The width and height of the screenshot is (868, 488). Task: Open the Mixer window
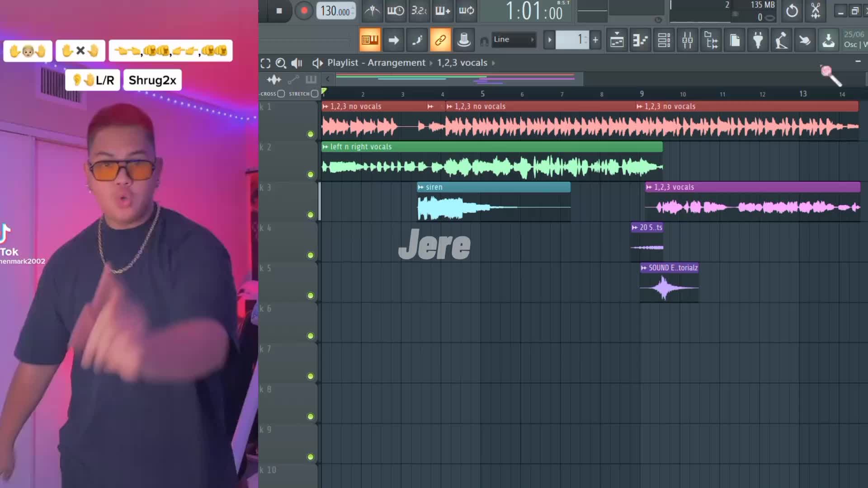pos(687,40)
